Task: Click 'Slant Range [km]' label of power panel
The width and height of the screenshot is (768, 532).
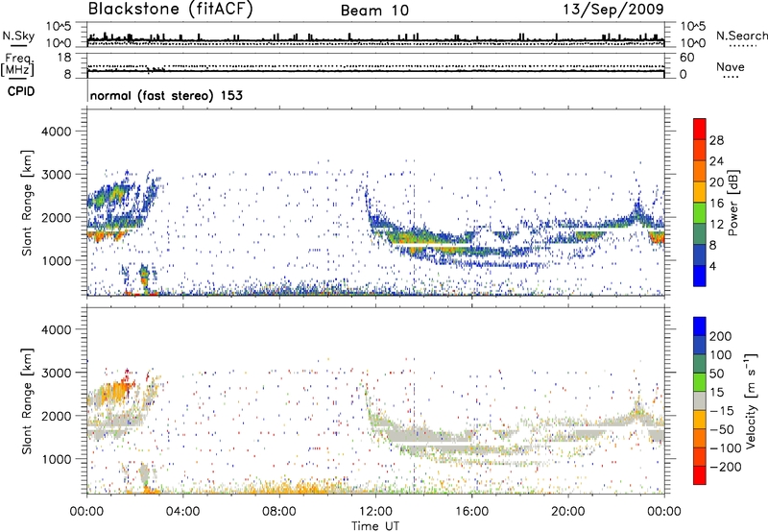Action: click(x=27, y=203)
